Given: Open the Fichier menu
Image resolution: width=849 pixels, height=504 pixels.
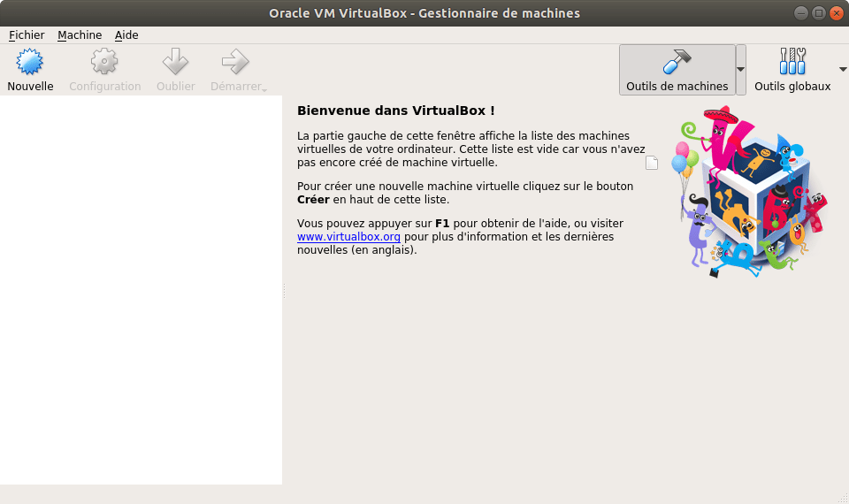Looking at the screenshot, I should click(x=27, y=35).
